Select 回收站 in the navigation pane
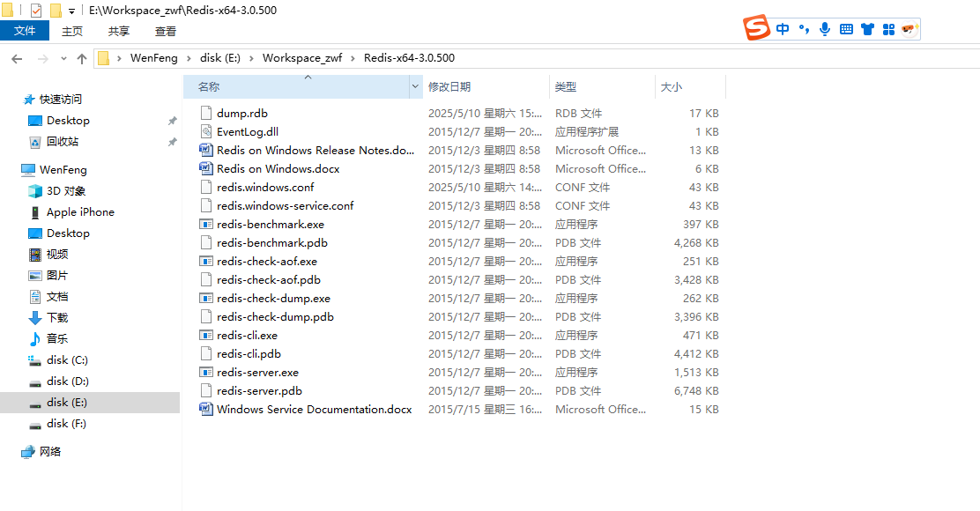This screenshot has width=980, height=511. [x=62, y=142]
